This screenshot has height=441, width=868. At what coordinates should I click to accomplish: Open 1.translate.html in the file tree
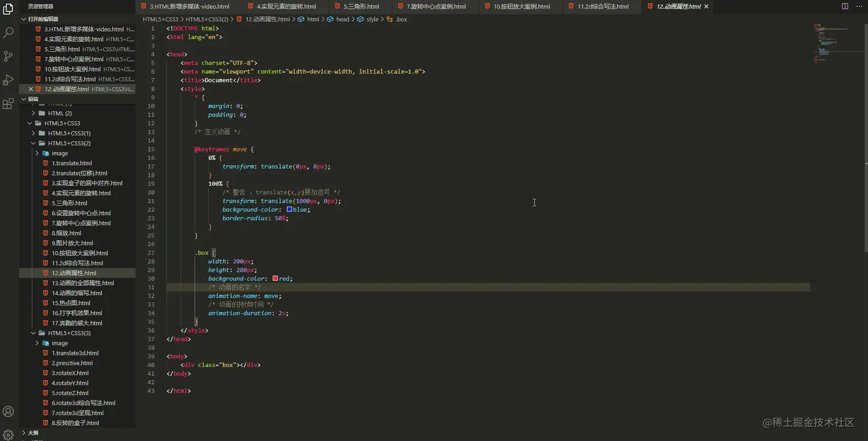pos(72,163)
